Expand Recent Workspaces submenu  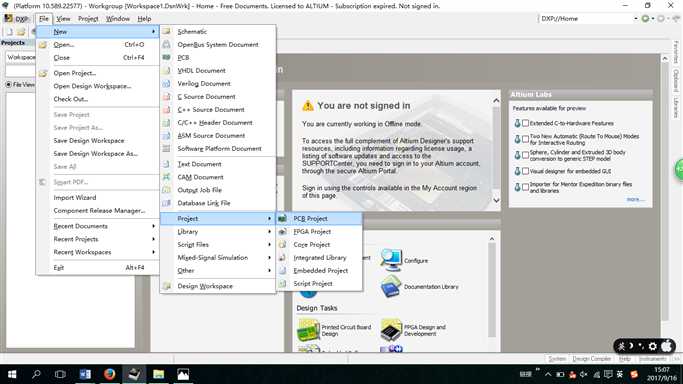98,252
